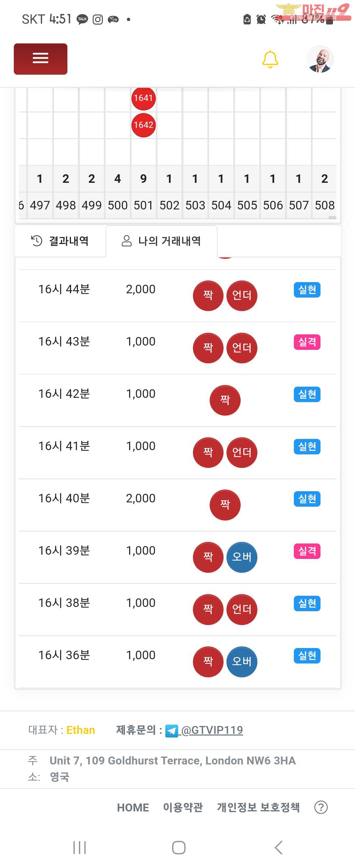
Task: Open the 이용약관 terms link
Action: [x=183, y=808]
